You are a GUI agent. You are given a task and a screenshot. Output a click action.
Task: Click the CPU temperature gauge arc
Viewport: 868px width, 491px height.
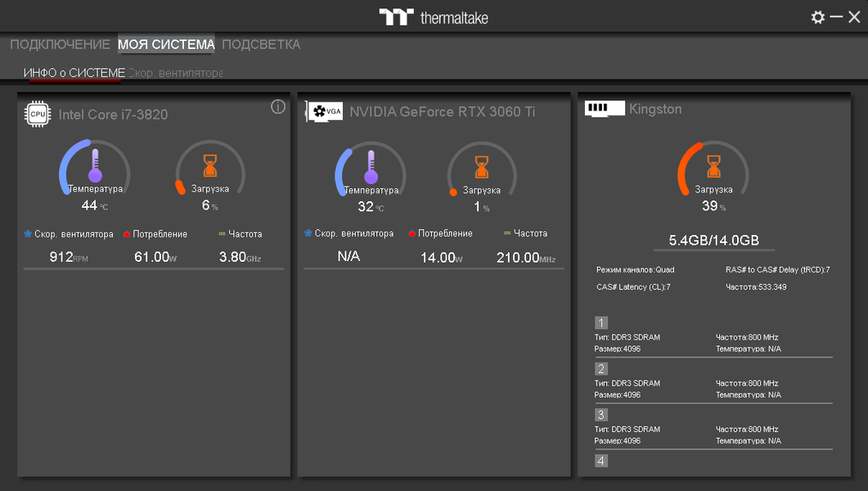coord(95,167)
